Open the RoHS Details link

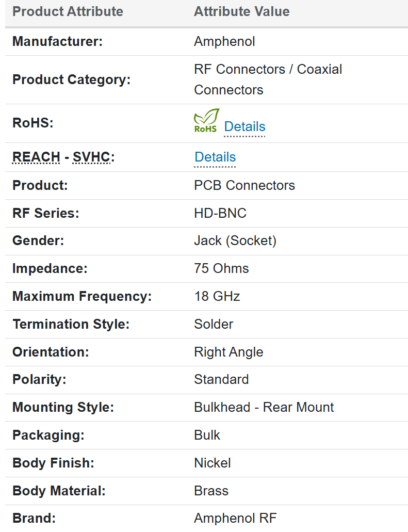coord(244,126)
